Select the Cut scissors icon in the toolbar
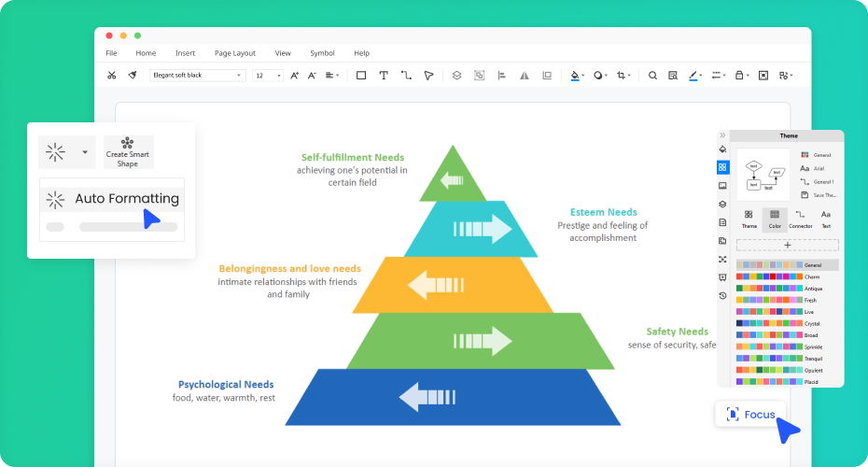 (x=111, y=76)
